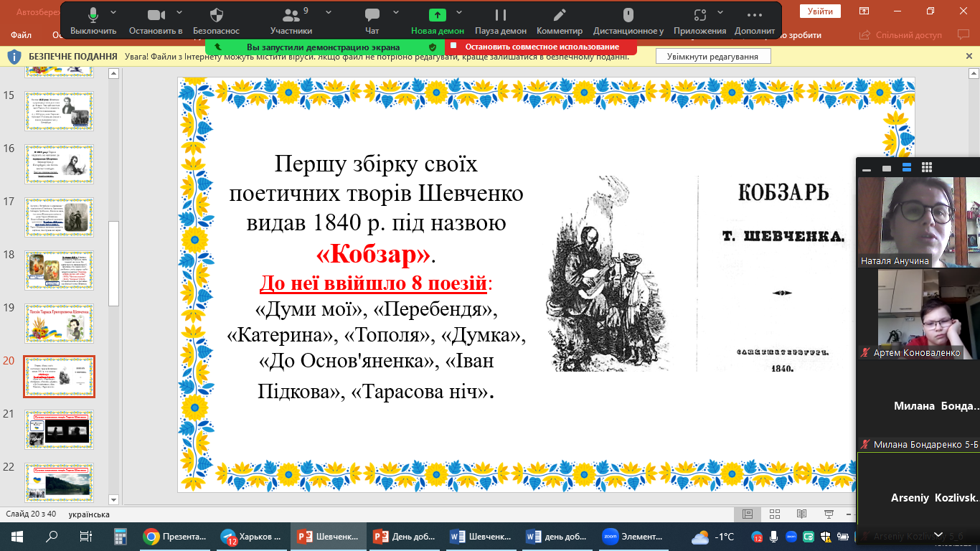The height and width of the screenshot is (551, 980).
Task: Mute microphone via Выключить button in Zoom
Action: pos(93,22)
